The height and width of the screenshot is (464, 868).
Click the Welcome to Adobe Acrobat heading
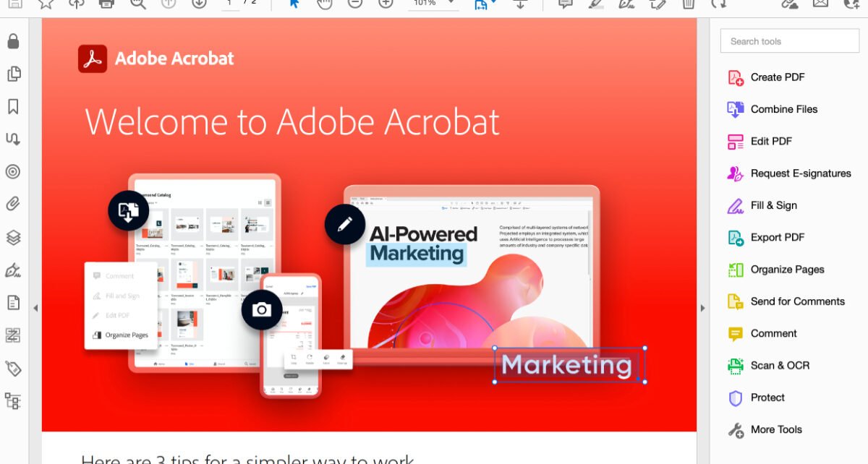[x=292, y=121]
